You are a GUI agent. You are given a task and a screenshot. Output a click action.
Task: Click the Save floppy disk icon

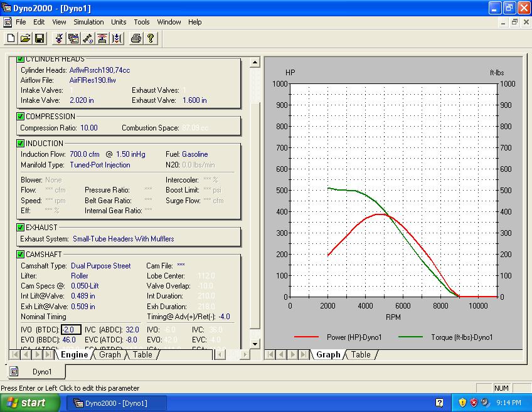39,39
